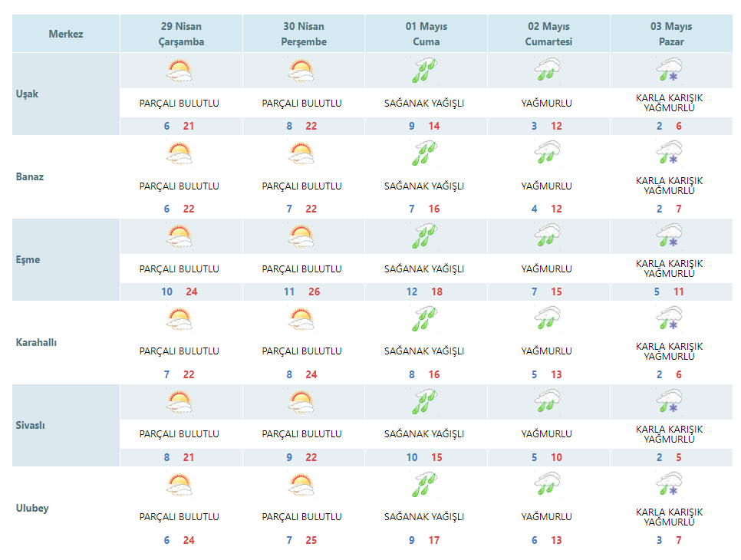Click Karahallı SAĞANAK YAĞIŞLI text for 01 Mayıs
Image resolution: width=741 pixels, height=560 pixels.
(x=424, y=351)
